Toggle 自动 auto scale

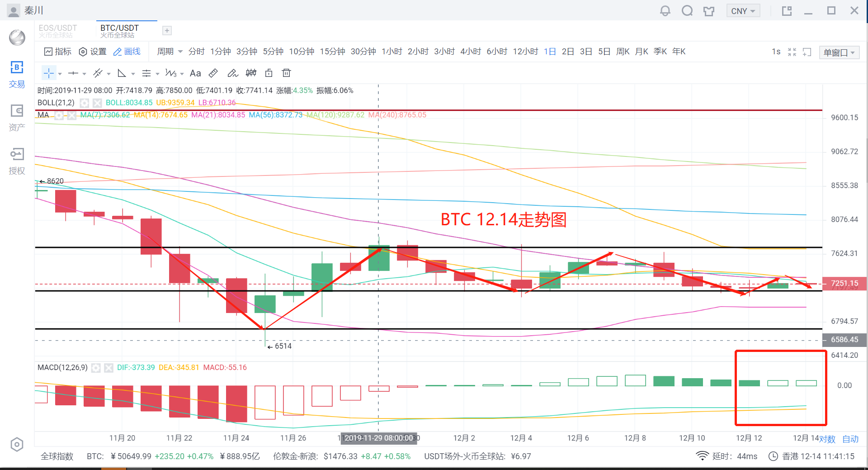[850, 439]
